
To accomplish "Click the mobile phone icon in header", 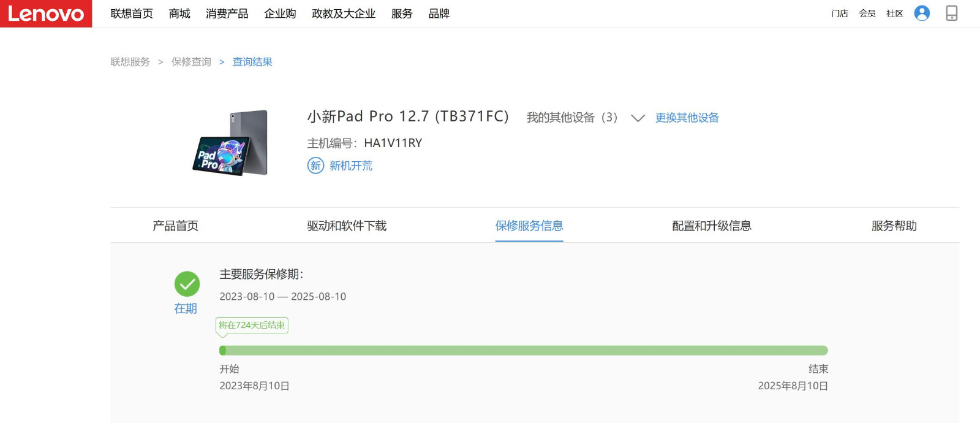I will (x=952, y=13).
